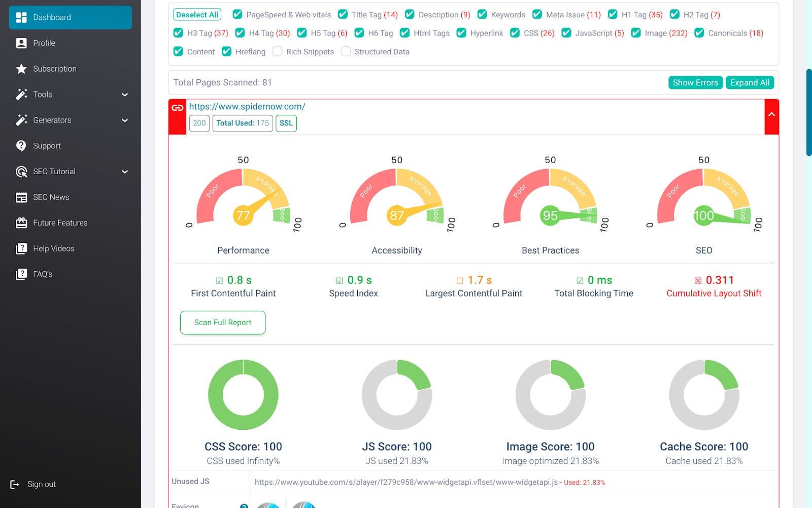The height and width of the screenshot is (508, 812).
Task: Click the Profile person icon
Action: 21,43
